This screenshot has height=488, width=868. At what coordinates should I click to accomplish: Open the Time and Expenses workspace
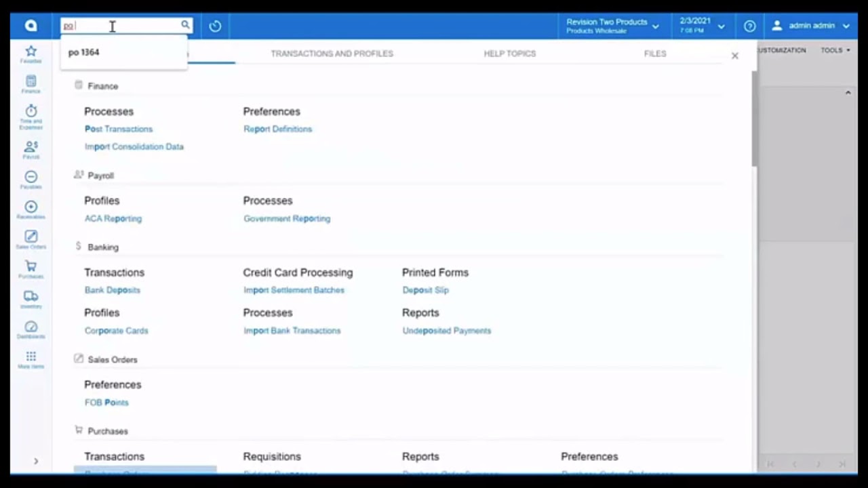(31, 117)
